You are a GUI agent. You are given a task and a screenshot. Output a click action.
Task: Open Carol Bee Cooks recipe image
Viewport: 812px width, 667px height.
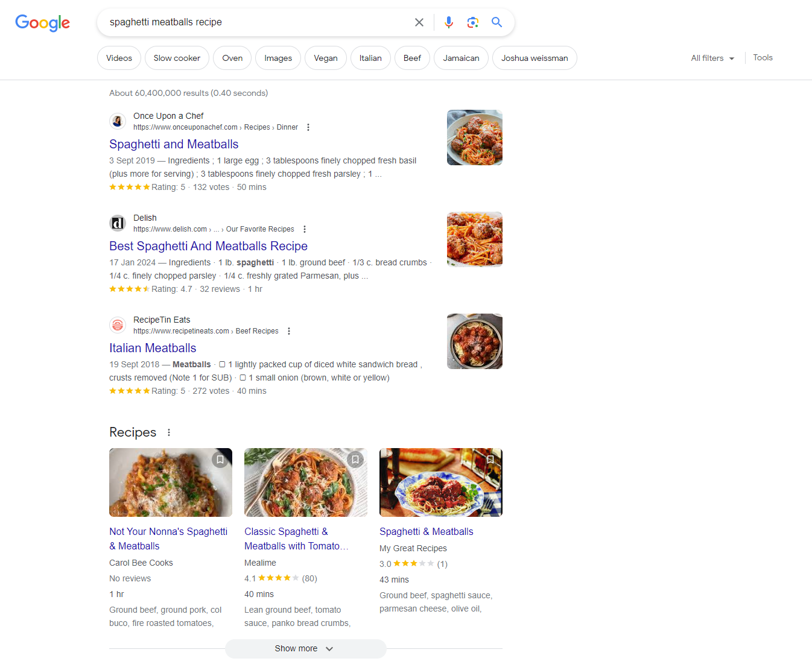click(171, 482)
